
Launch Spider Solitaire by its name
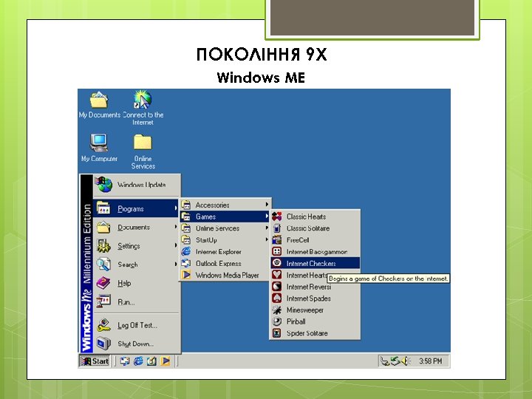307,333
